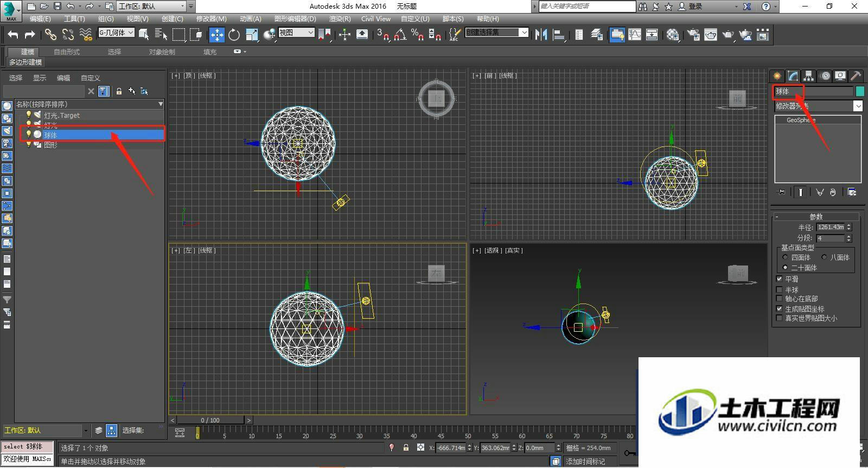The height and width of the screenshot is (468, 868).
Task: Click the Select and Place tool
Action: coord(269,35)
